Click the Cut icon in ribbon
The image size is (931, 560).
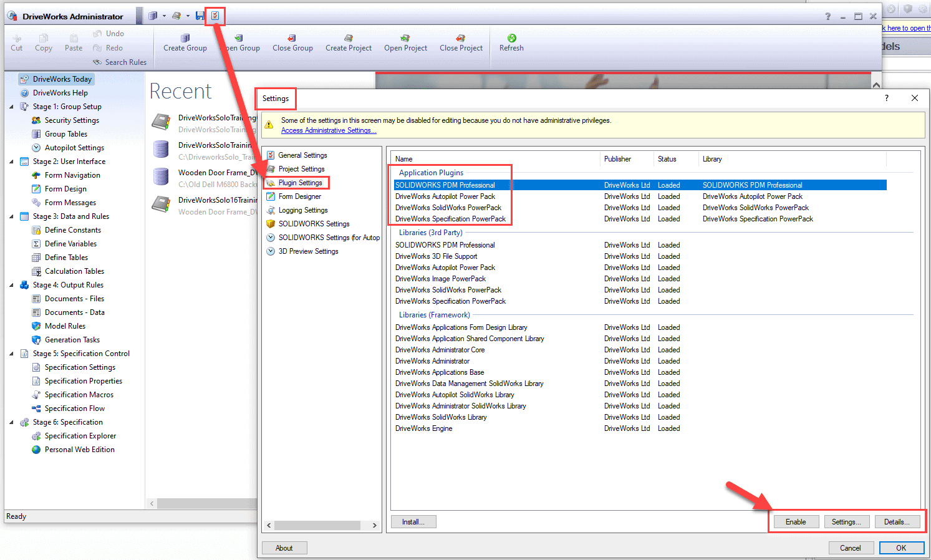pyautogui.click(x=17, y=38)
